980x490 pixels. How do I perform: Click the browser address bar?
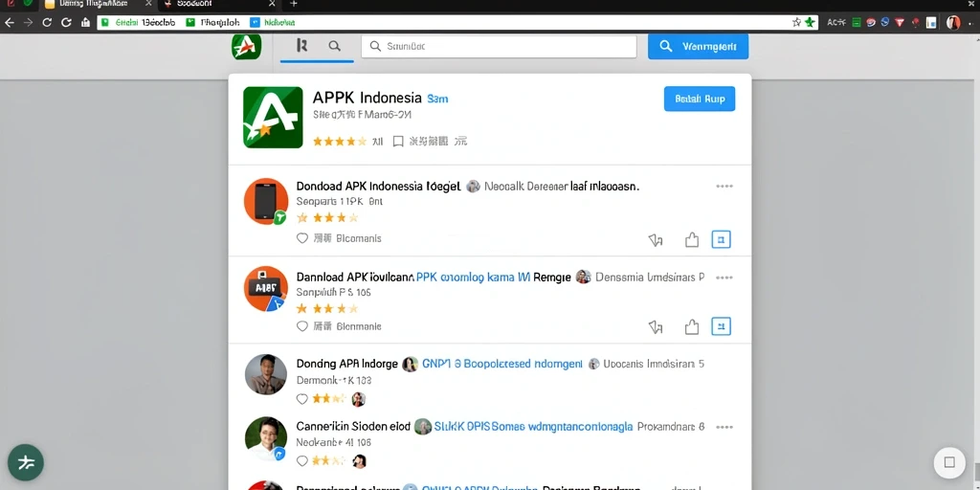click(x=457, y=23)
